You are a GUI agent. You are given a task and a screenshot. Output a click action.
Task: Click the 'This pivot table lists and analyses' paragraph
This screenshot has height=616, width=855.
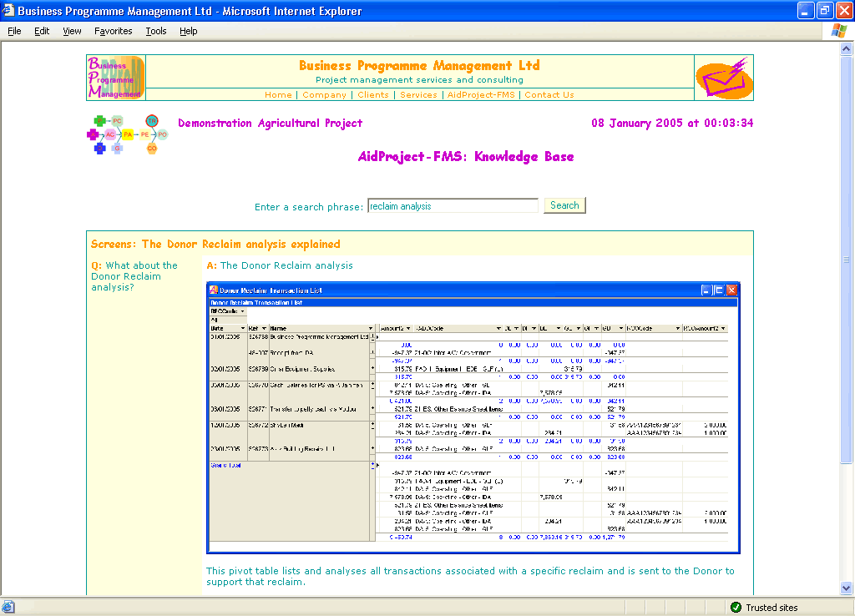(x=470, y=576)
